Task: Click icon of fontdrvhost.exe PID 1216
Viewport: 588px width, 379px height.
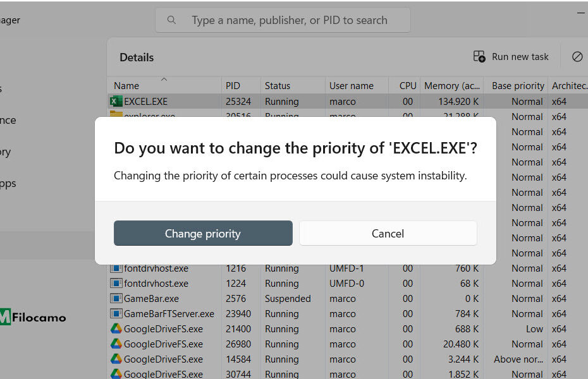Action: tap(116, 268)
